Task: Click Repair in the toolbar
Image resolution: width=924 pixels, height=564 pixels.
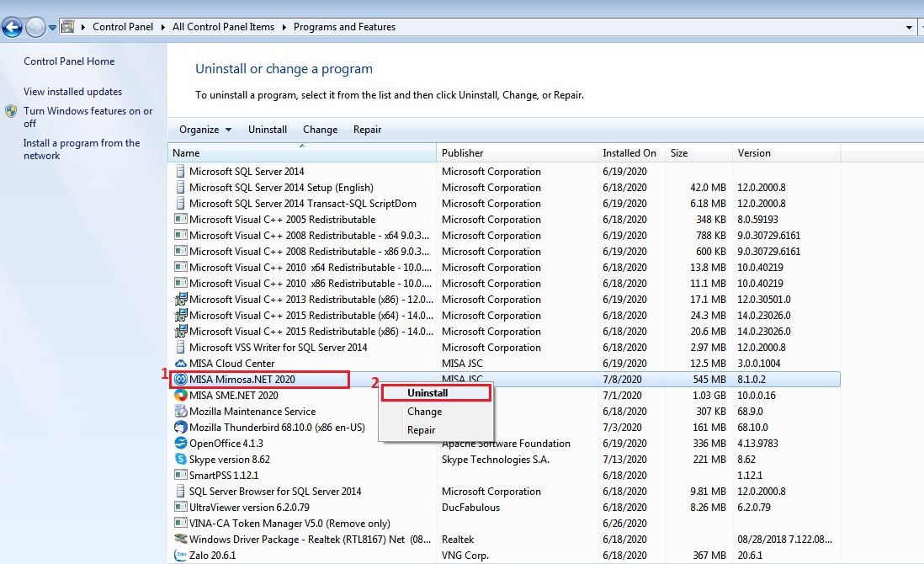Action: pos(367,130)
